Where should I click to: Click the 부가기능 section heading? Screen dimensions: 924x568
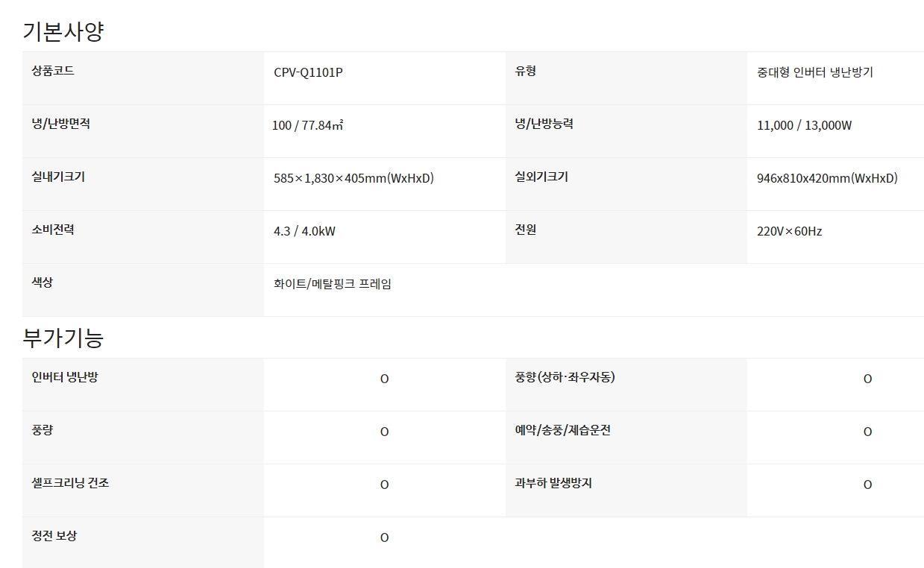tap(63, 338)
